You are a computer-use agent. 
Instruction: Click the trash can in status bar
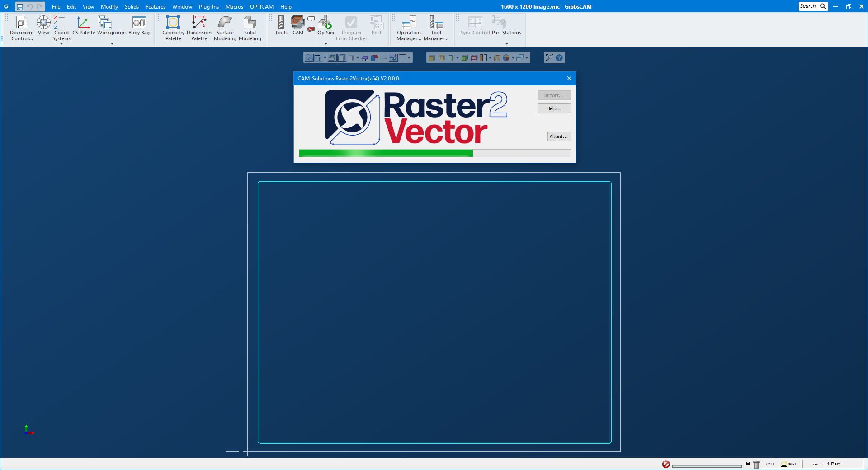[756, 464]
